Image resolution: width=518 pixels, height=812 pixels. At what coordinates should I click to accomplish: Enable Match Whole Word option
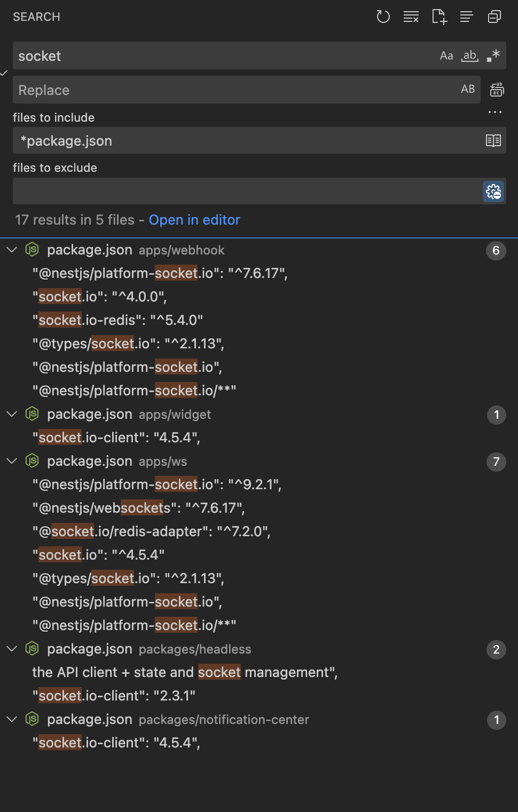pos(469,55)
